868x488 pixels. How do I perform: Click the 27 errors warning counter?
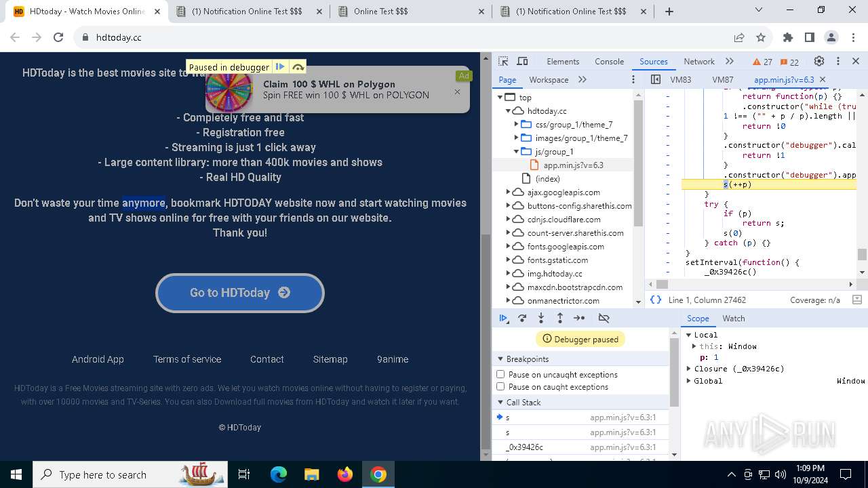[762, 62]
